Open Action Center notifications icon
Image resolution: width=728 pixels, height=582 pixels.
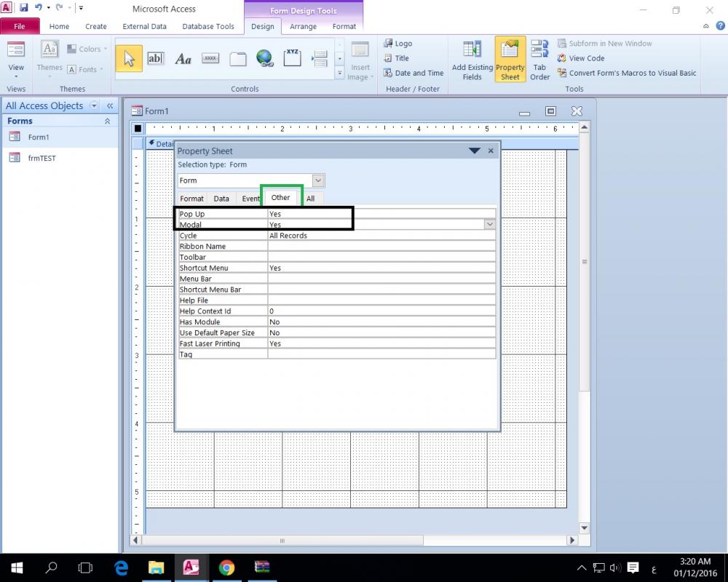tap(633, 567)
